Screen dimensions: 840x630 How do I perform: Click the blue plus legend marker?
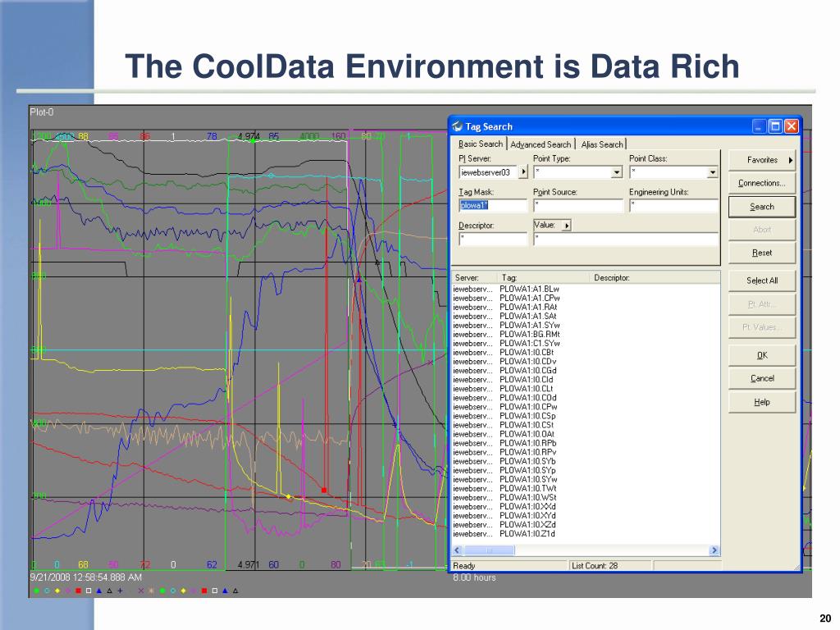click(120, 591)
